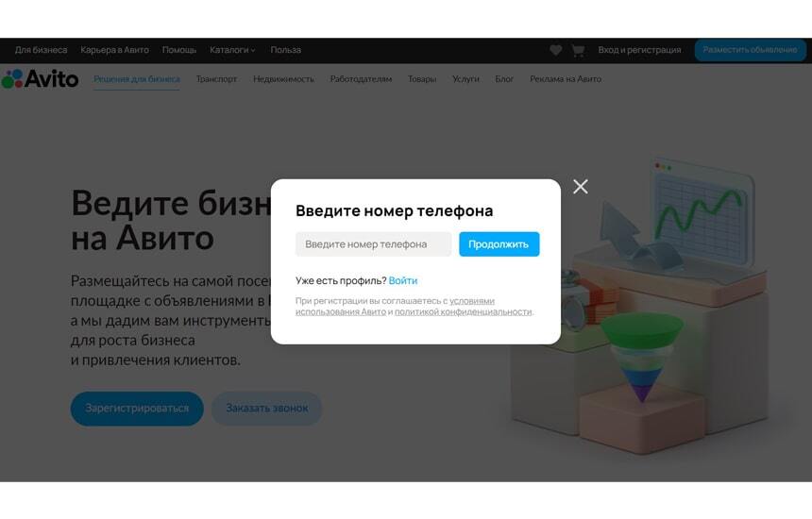Viewport: 812px width, 519px height.
Task: Open the Польза menu item
Action: (x=286, y=50)
